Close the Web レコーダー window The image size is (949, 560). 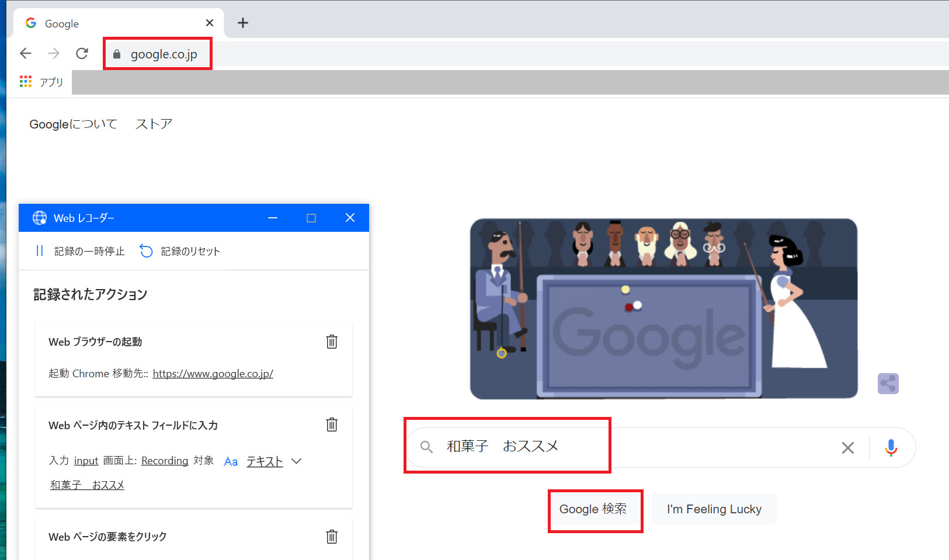pyautogui.click(x=350, y=218)
